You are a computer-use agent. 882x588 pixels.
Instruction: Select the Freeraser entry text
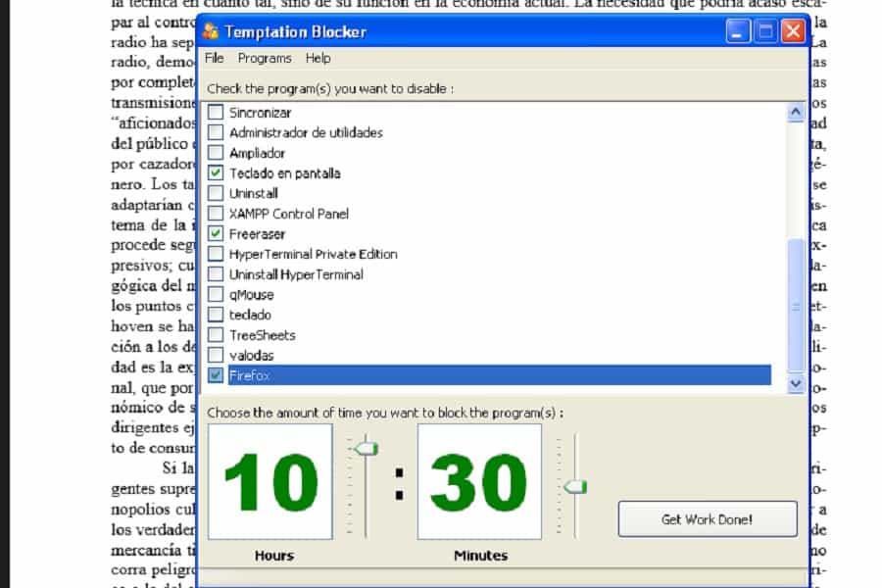pyautogui.click(x=257, y=234)
